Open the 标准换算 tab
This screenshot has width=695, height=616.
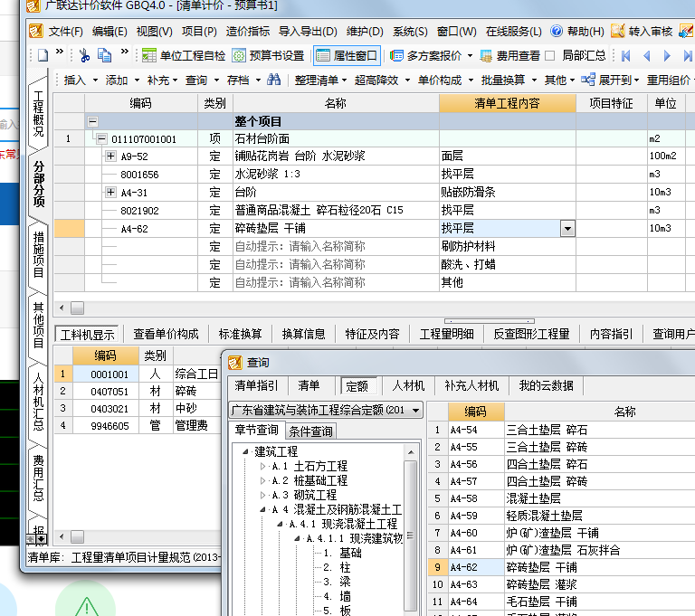[240, 334]
